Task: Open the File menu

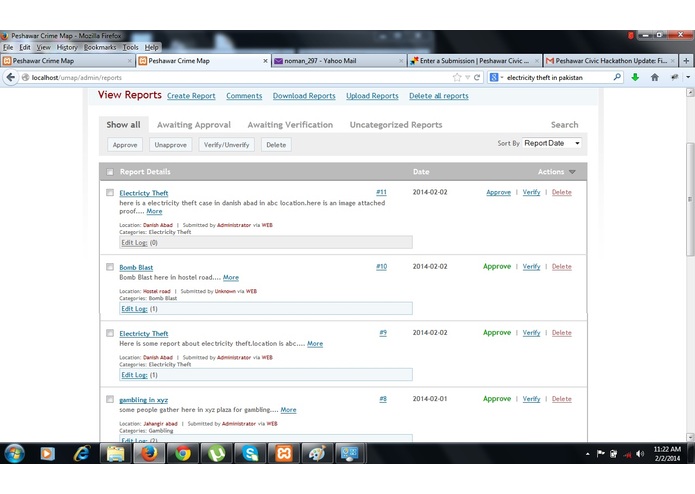Action: 8,47
